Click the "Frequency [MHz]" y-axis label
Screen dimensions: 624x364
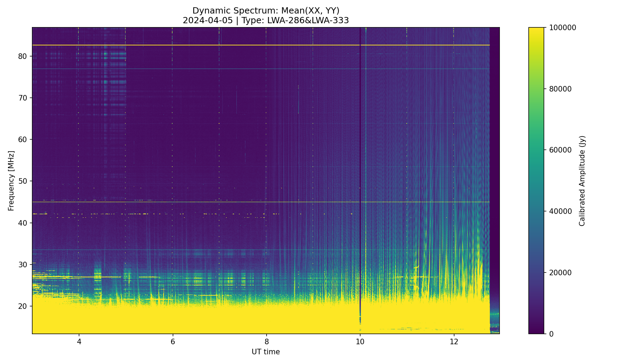tap(11, 181)
